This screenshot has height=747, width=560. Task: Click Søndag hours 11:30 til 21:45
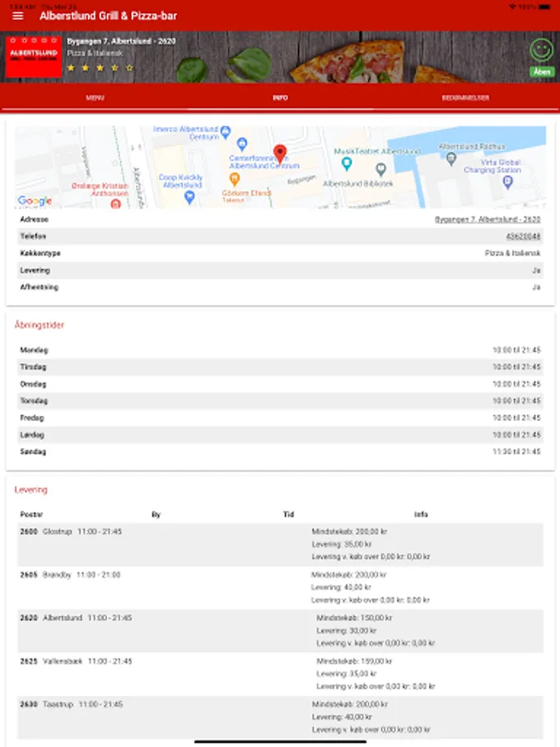[516, 452]
